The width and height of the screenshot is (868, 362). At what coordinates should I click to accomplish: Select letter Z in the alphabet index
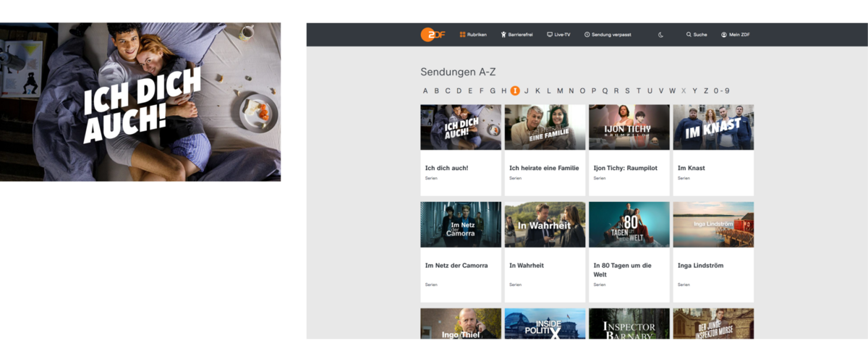click(706, 91)
